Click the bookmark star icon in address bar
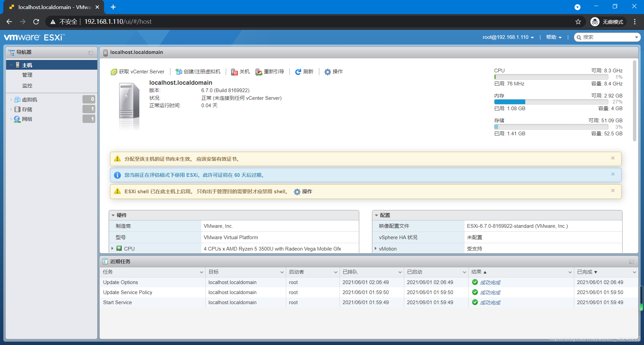The height and width of the screenshot is (345, 644). (x=578, y=22)
